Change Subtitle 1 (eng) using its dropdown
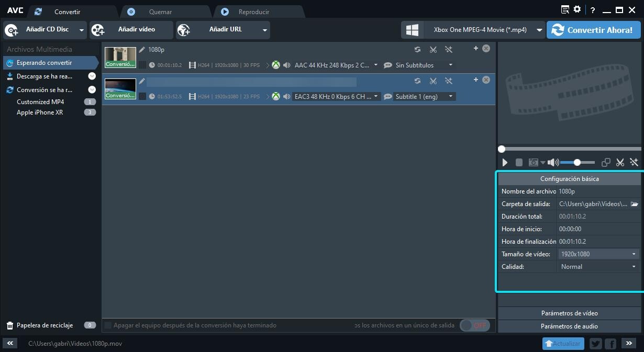The image size is (644, 352). 450,96
